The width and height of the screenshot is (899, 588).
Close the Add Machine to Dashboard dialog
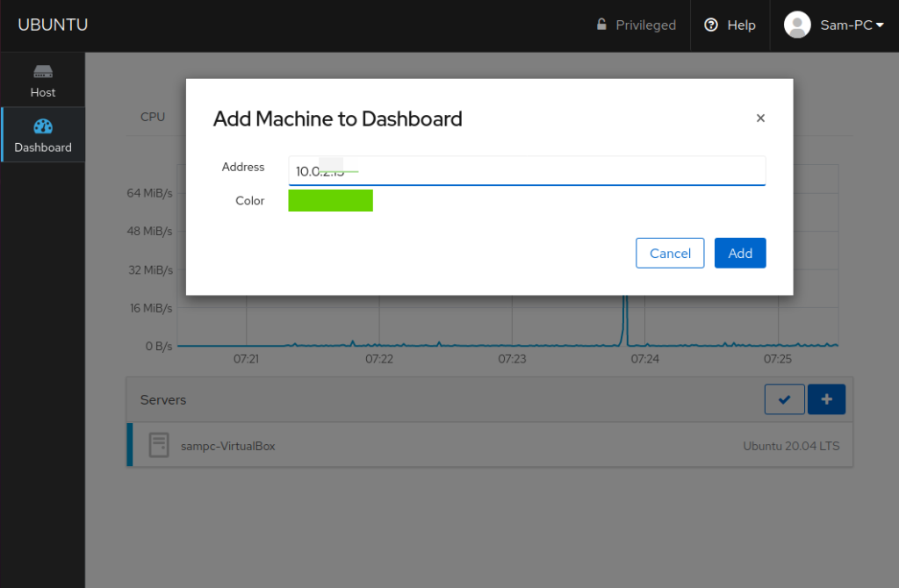[760, 118]
